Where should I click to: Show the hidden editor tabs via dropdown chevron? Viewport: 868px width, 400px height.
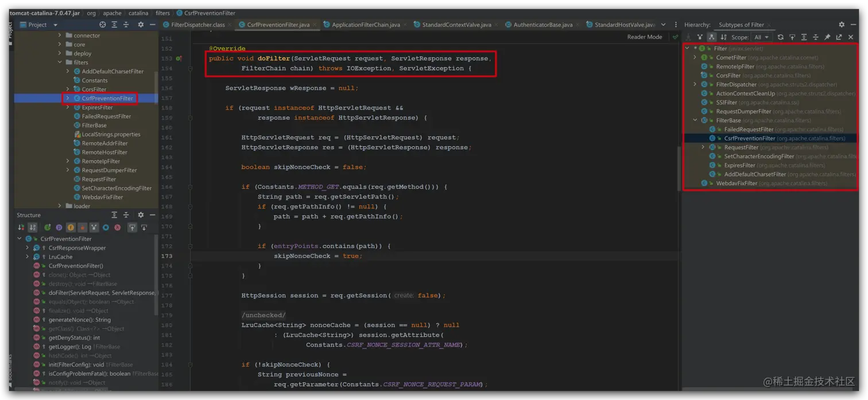tap(664, 25)
